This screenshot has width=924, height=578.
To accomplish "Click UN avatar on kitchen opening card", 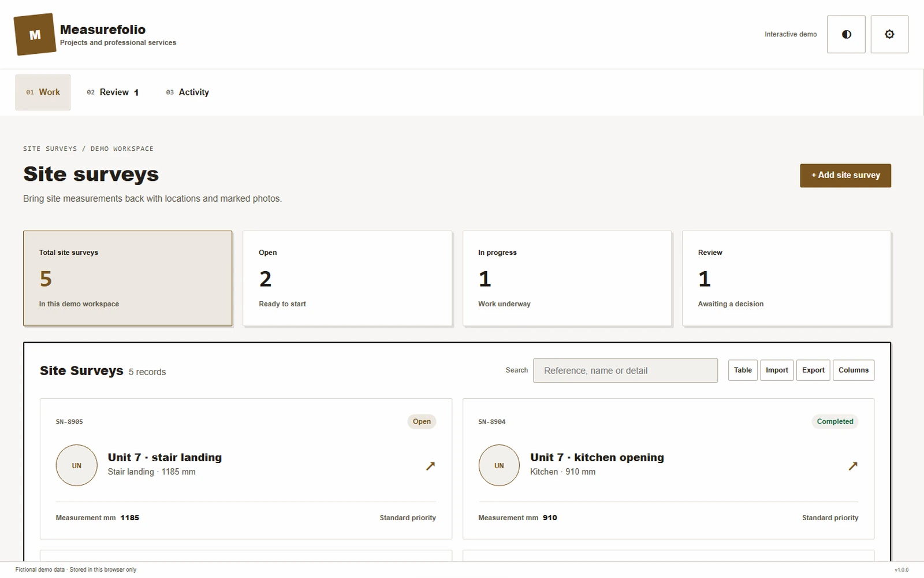I will (499, 465).
